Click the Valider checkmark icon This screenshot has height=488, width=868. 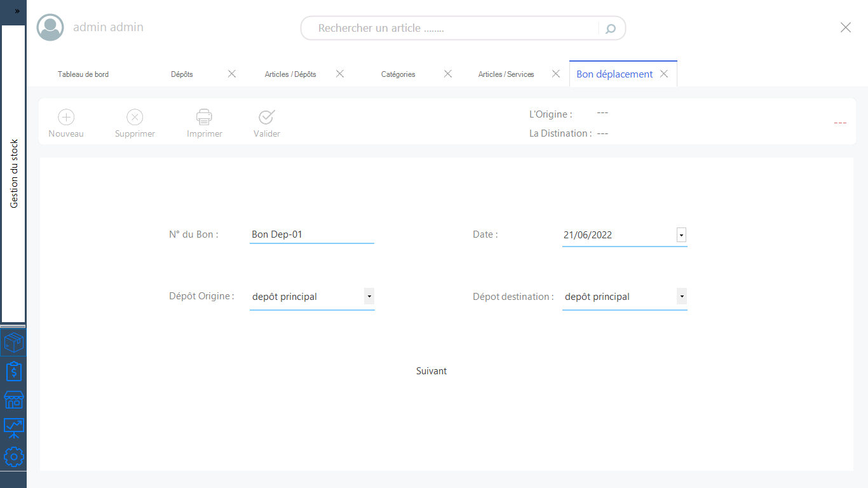(x=266, y=117)
